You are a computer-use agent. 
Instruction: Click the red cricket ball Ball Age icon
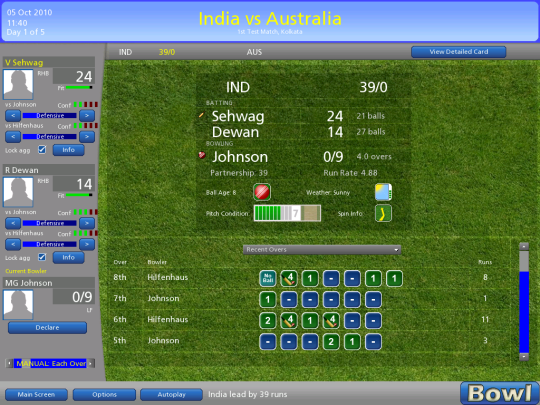tap(262, 192)
